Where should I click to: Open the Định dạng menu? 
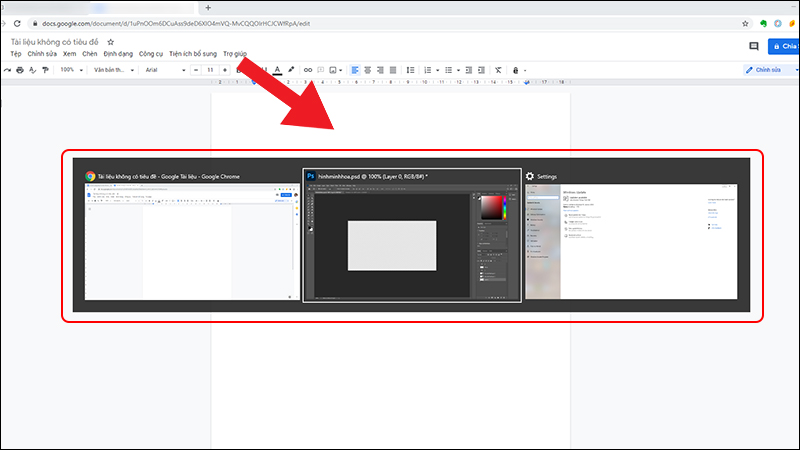(116, 53)
